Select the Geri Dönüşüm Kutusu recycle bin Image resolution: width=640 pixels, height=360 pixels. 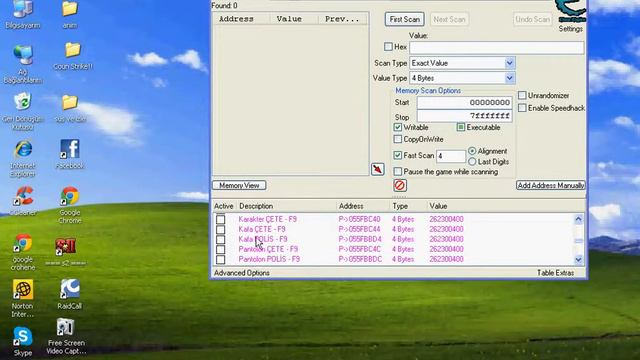coord(22,111)
